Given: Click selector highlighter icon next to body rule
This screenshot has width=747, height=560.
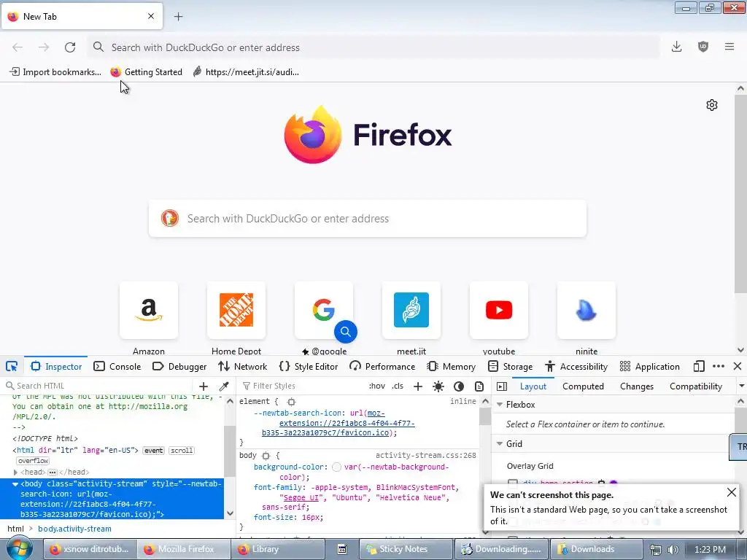Looking at the screenshot, I should pyautogui.click(x=266, y=456).
